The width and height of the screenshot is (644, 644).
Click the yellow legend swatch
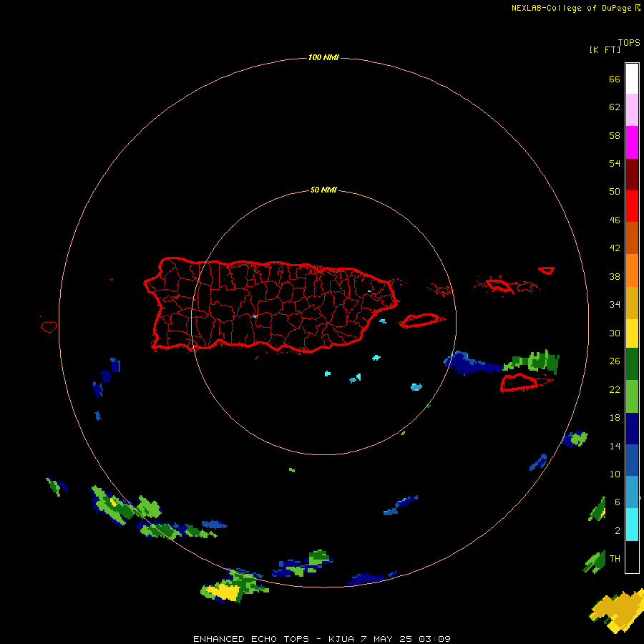click(632, 333)
